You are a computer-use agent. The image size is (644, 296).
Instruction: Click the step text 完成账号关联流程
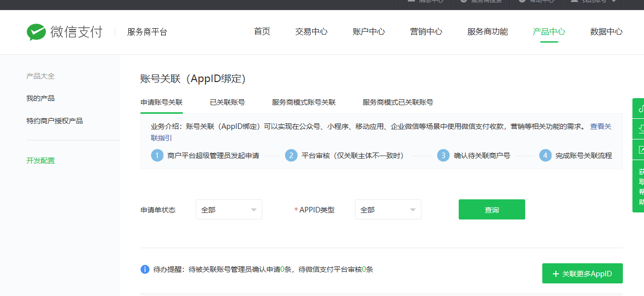[584, 156]
